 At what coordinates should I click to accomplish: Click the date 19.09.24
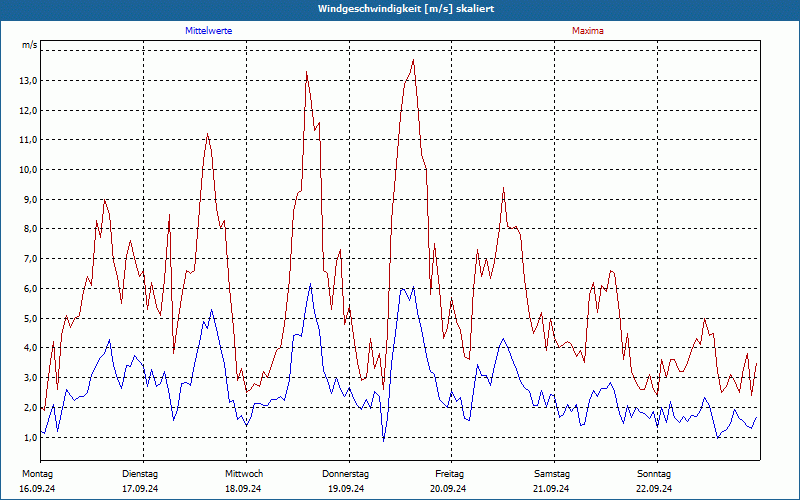346,489
